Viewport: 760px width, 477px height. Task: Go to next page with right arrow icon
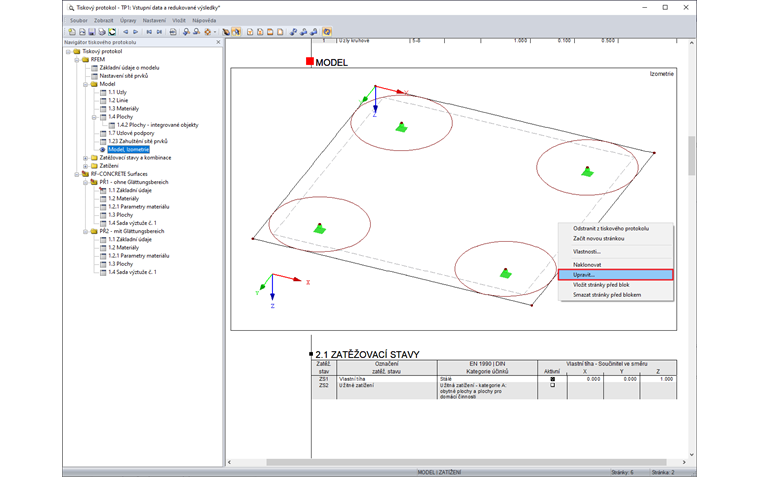(x=136, y=32)
